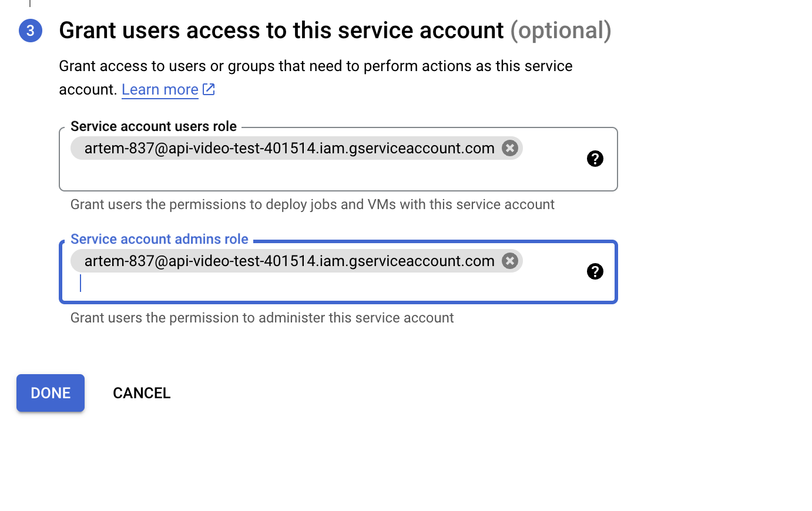
Task: Click the "Service account admins role" label
Action: (159, 239)
